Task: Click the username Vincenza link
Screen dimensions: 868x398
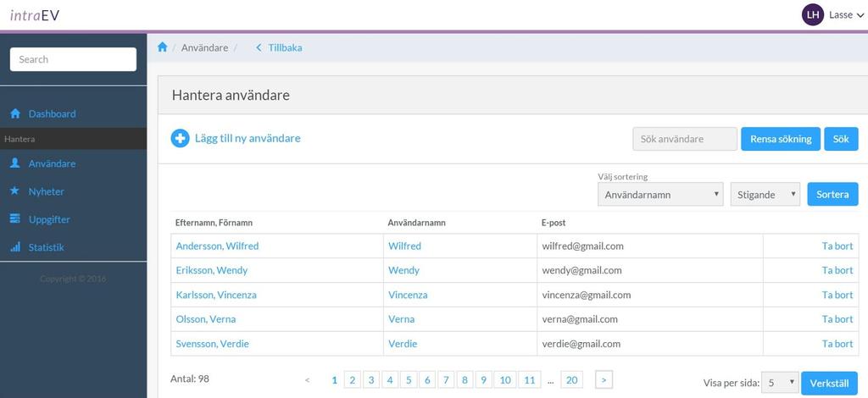Action: point(408,295)
